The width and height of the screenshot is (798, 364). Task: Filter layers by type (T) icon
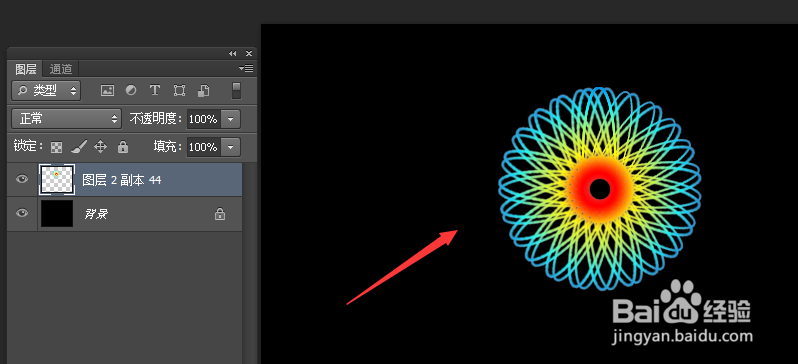(x=155, y=91)
